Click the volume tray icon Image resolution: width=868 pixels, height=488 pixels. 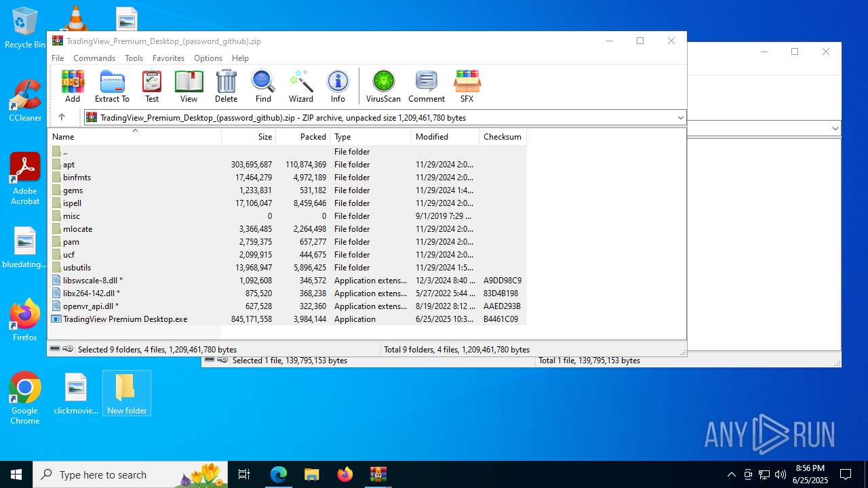point(781,474)
